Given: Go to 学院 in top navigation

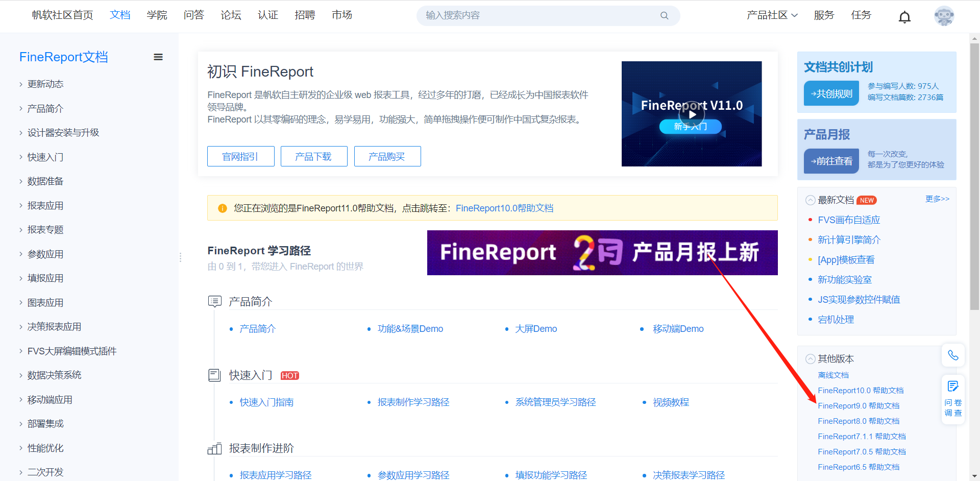Looking at the screenshot, I should (x=157, y=15).
